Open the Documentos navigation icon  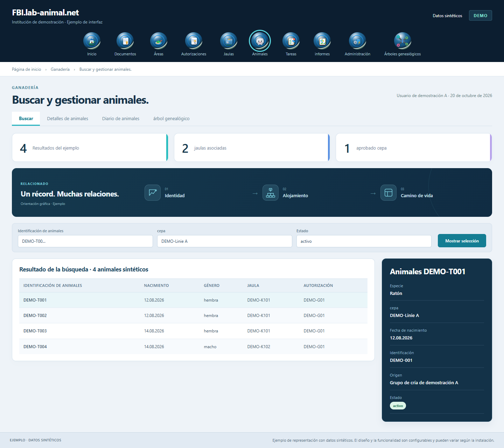pyautogui.click(x=125, y=41)
